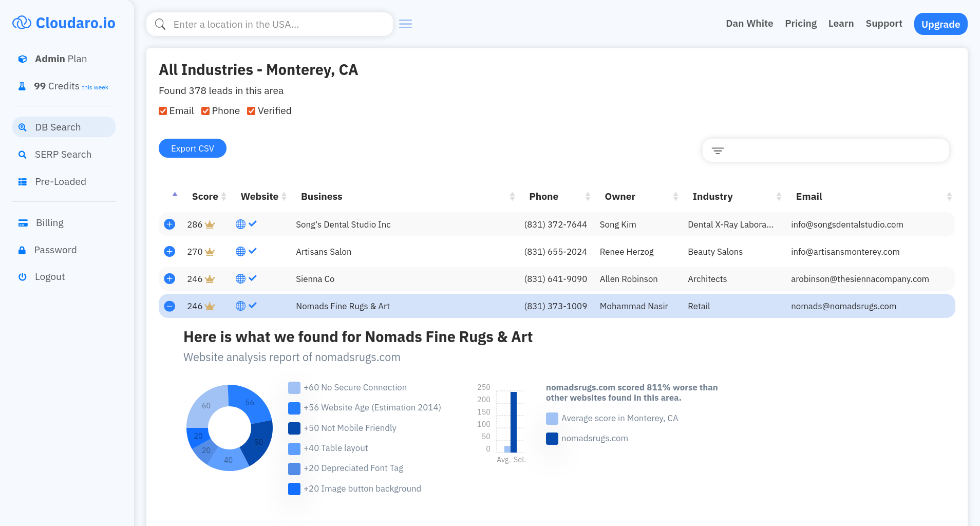Click verified checkmark for Song's Dental Studio Inc
This screenshot has height=526, width=980.
[x=253, y=223]
